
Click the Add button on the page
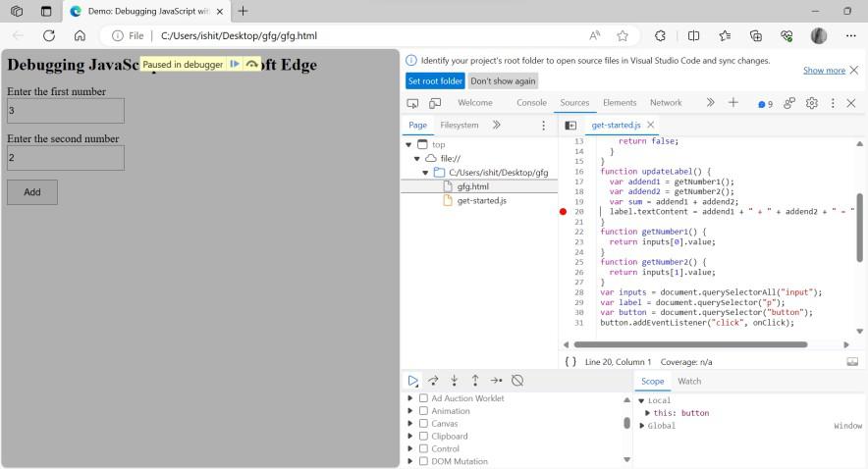(x=32, y=192)
